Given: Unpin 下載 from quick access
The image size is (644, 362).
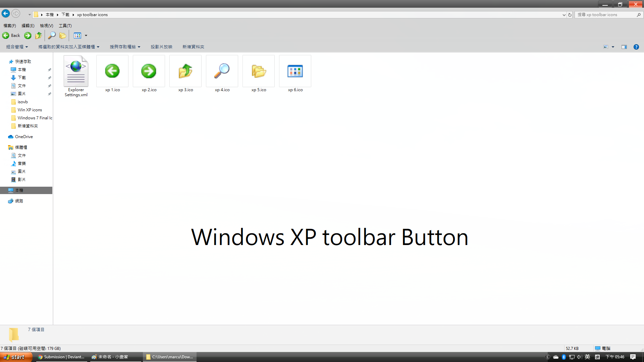Looking at the screenshot, I should (49, 77).
